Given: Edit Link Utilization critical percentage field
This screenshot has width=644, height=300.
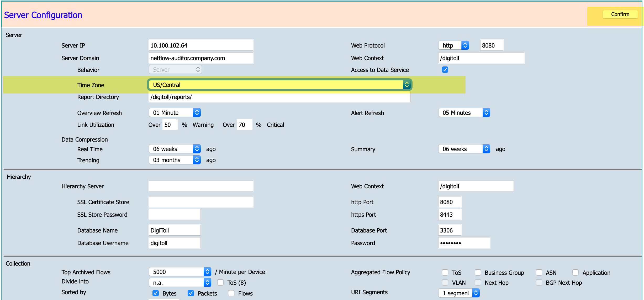Looking at the screenshot, I should pyautogui.click(x=244, y=125).
